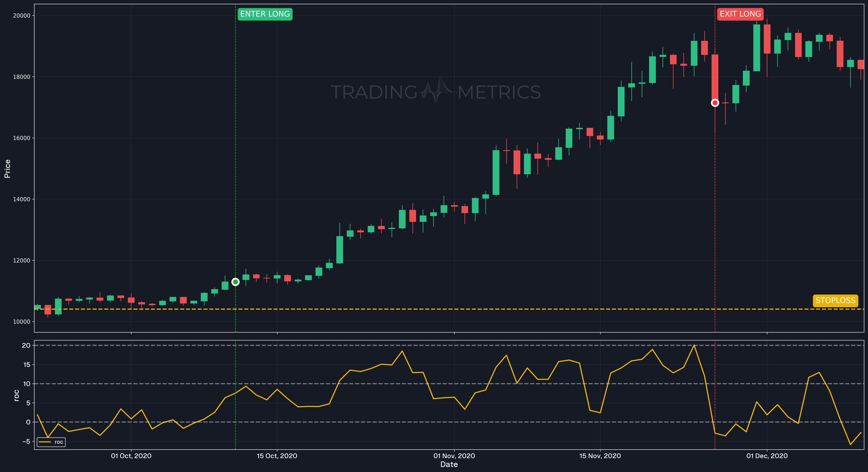Click the roc 0 tick label
The height and width of the screenshot is (472, 868).
pyautogui.click(x=28, y=422)
